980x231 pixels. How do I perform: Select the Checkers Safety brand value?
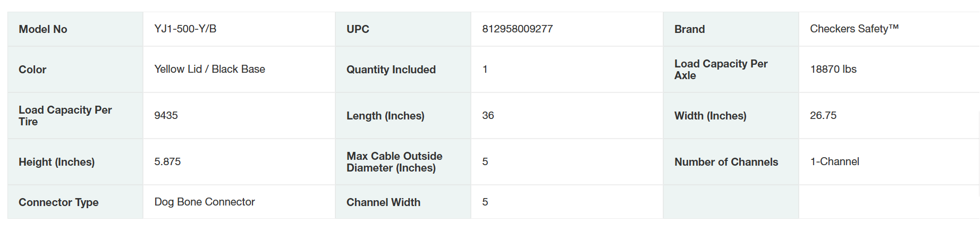tap(854, 29)
